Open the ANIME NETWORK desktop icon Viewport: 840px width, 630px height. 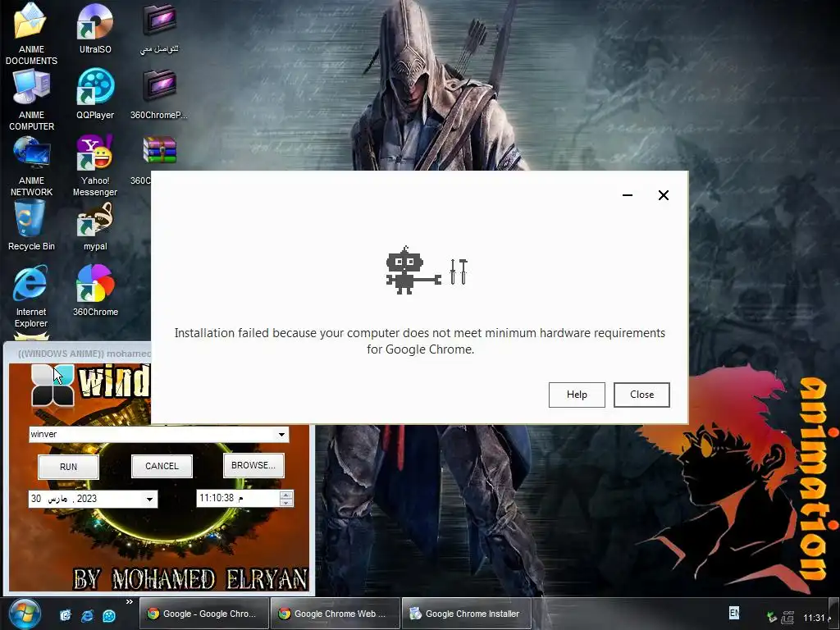coord(31,166)
